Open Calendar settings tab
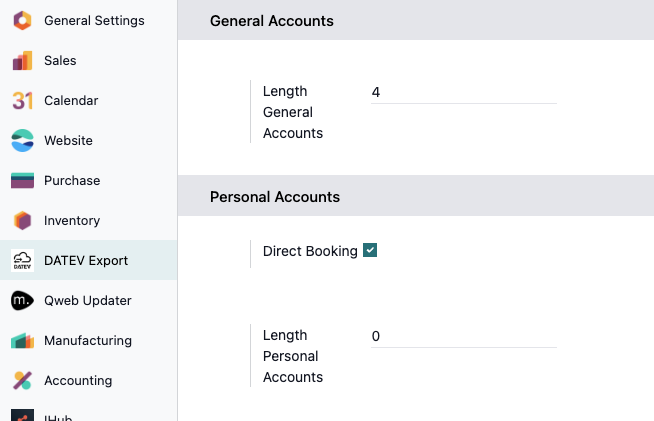 point(89,101)
